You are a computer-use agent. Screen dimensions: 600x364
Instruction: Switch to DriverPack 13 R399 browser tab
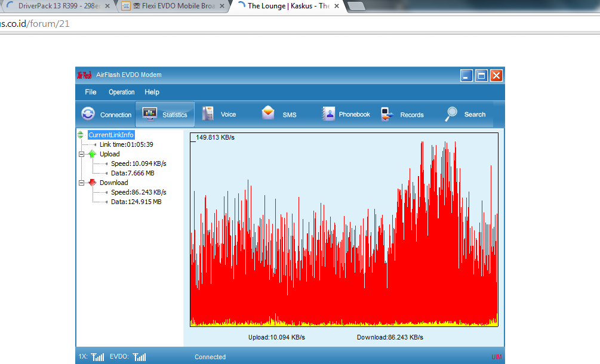point(58,6)
